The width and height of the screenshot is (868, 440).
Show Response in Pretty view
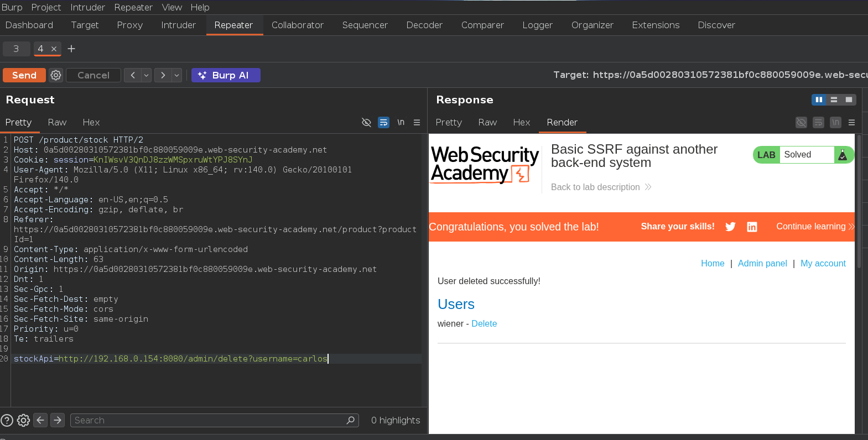click(x=449, y=122)
